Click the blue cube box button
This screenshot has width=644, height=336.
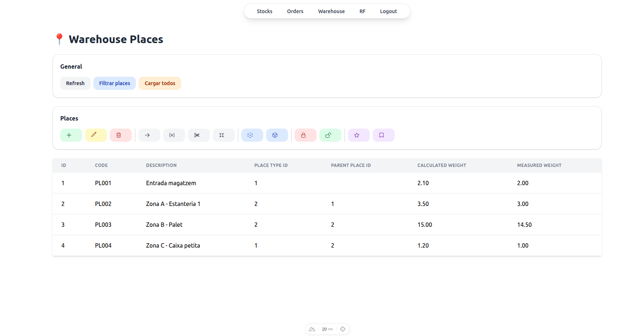click(277, 135)
